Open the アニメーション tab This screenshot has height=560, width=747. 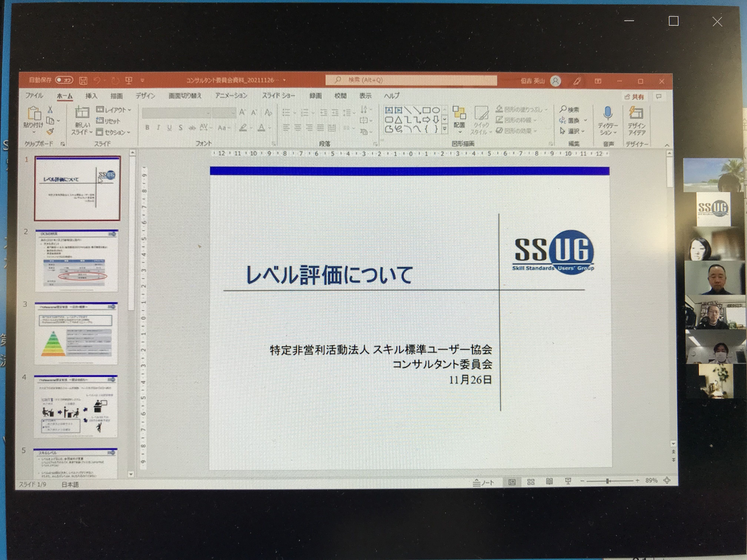click(231, 96)
